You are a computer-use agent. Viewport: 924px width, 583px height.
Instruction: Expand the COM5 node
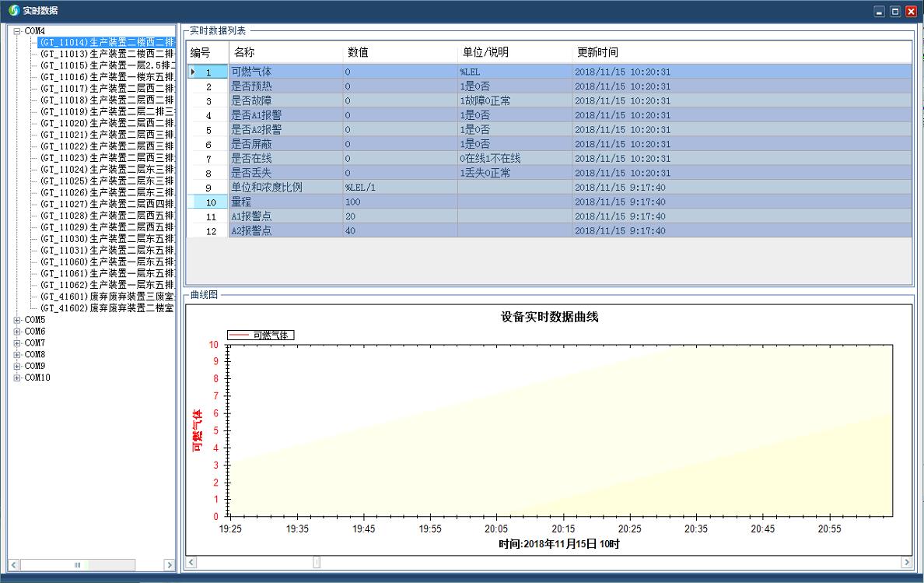pos(17,320)
